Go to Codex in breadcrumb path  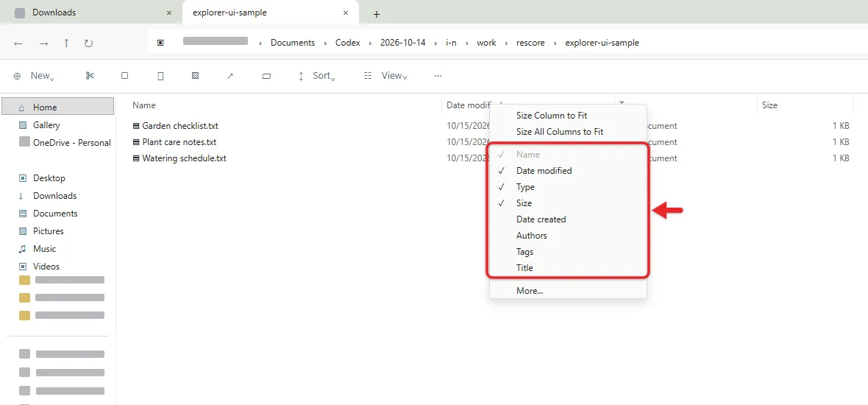pos(348,43)
